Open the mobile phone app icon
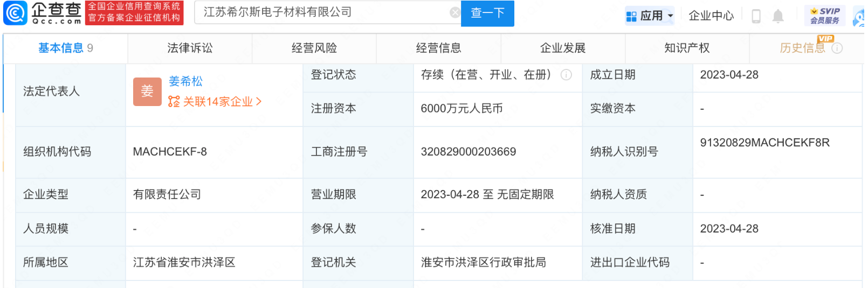This screenshot has height=288, width=868. point(756,16)
